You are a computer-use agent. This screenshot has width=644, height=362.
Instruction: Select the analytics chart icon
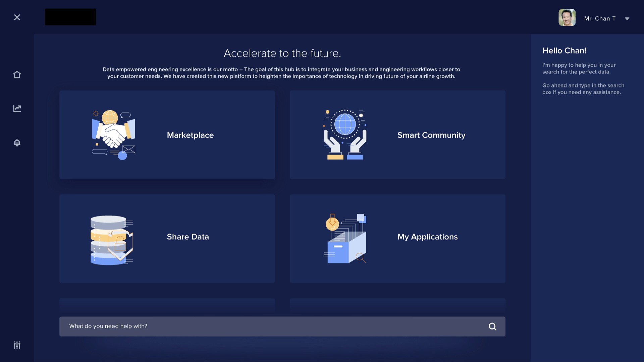17,108
